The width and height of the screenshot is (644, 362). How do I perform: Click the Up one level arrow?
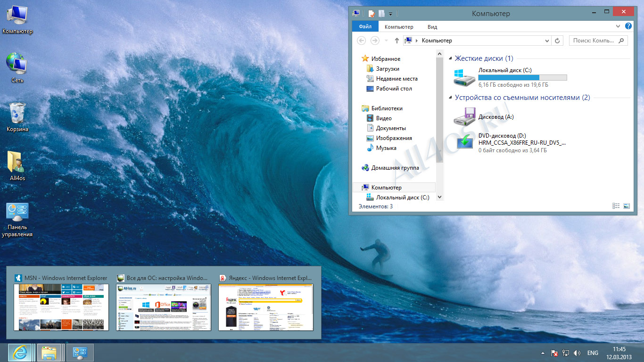tap(397, 41)
